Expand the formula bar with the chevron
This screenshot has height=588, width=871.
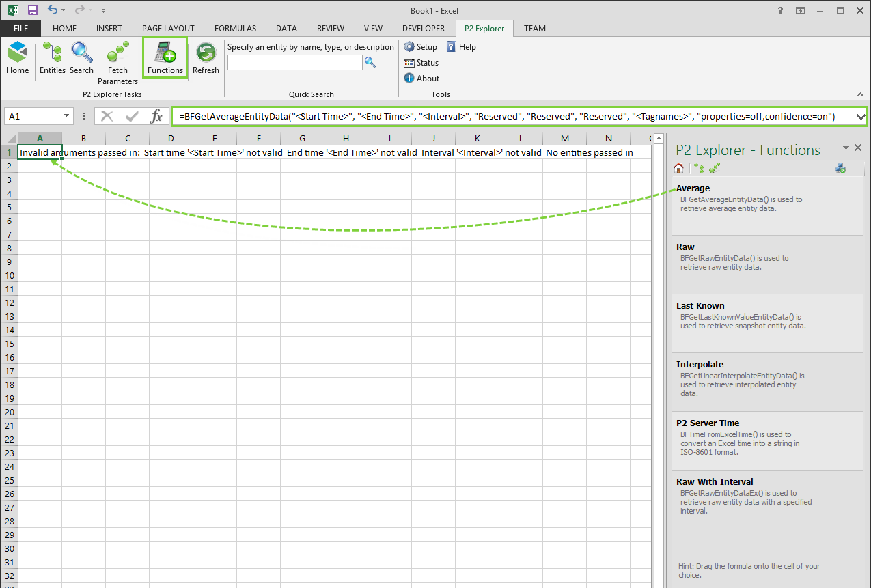(860, 116)
